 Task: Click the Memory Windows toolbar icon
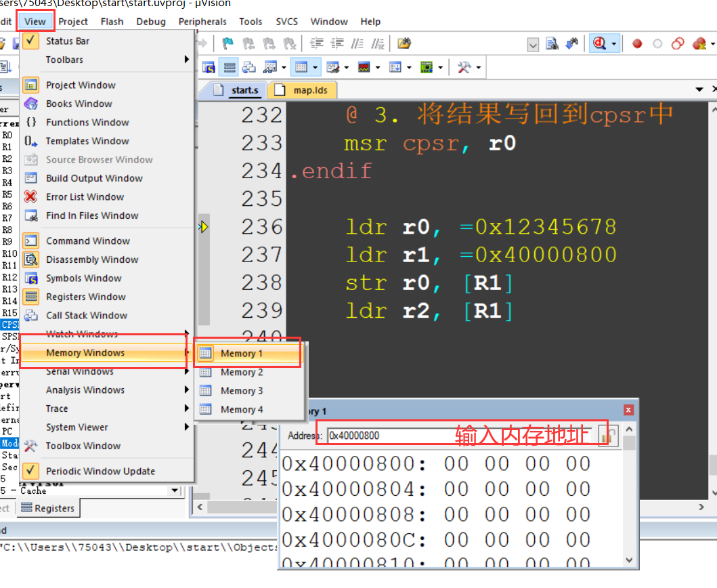(301, 68)
